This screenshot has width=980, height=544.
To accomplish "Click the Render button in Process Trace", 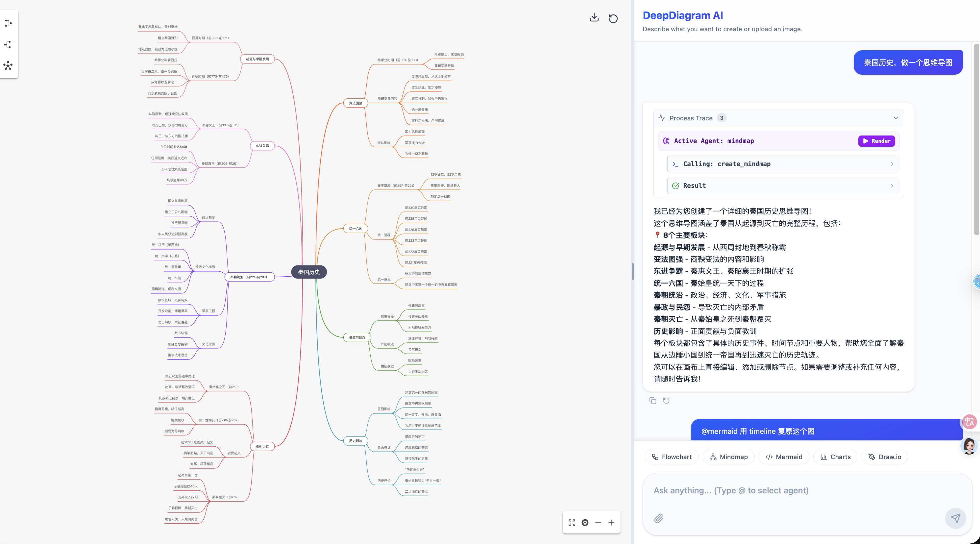I will (x=876, y=141).
